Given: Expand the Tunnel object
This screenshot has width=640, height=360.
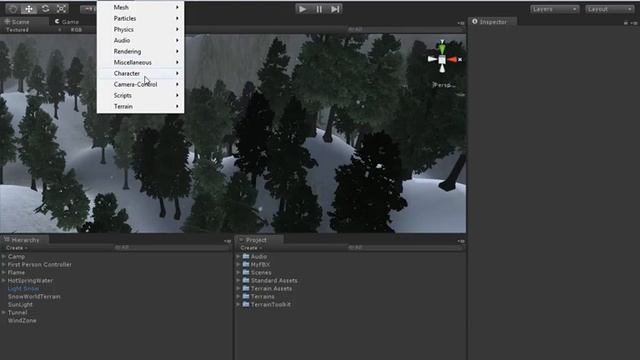Looking at the screenshot, I should [4, 312].
